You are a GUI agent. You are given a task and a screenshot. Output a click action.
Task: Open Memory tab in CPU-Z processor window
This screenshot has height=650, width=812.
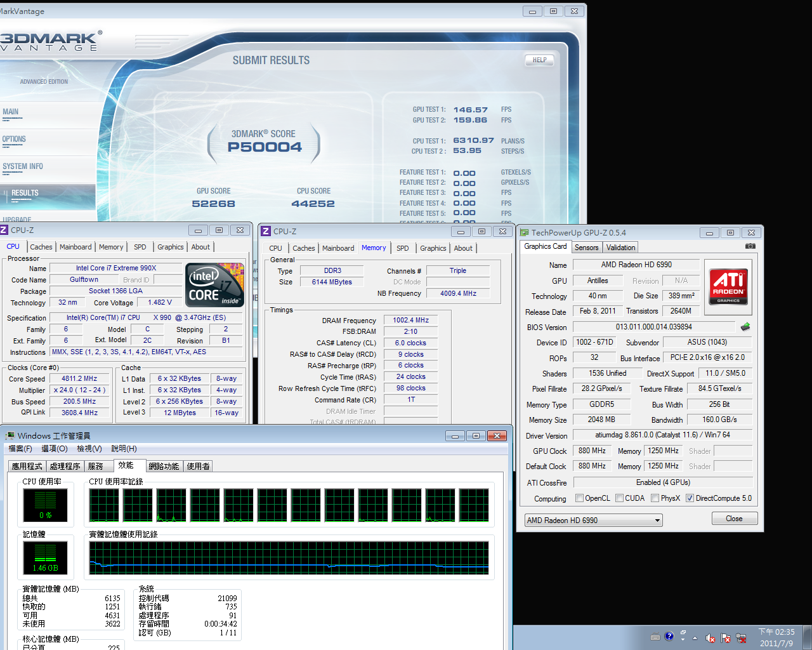pyautogui.click(x=111, y=247)
